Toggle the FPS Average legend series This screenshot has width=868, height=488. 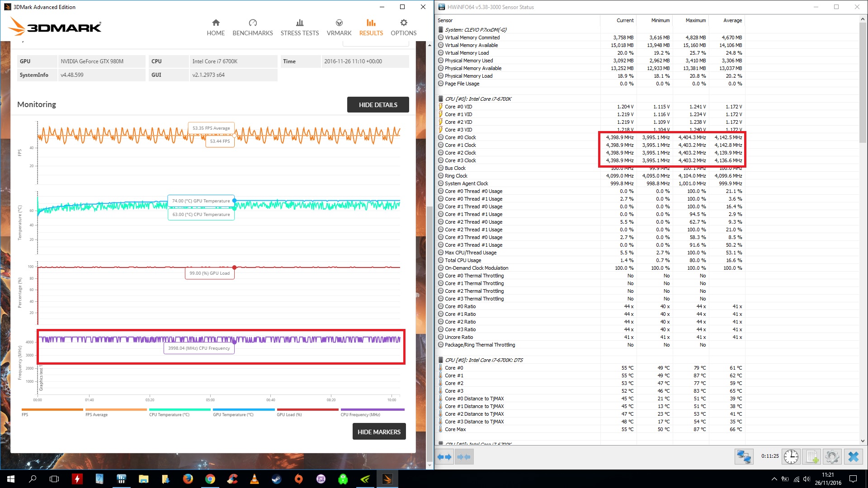[116, 413]
